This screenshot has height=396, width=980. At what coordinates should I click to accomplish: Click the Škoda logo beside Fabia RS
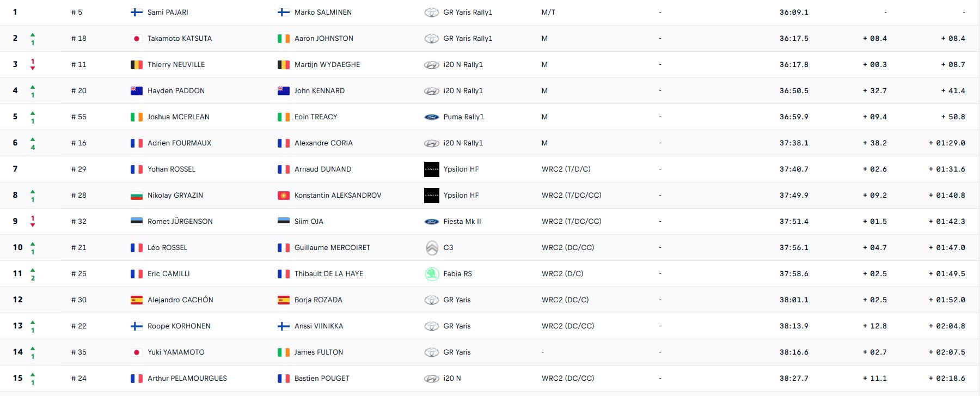point(431,274)
